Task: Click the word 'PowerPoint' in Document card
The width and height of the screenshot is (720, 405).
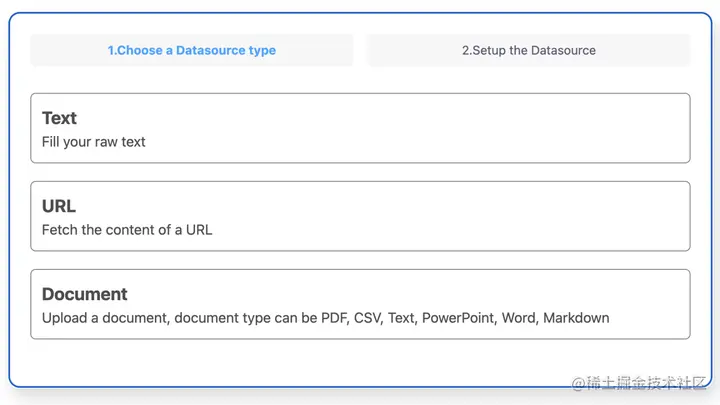Action: (x=457, y=318)
